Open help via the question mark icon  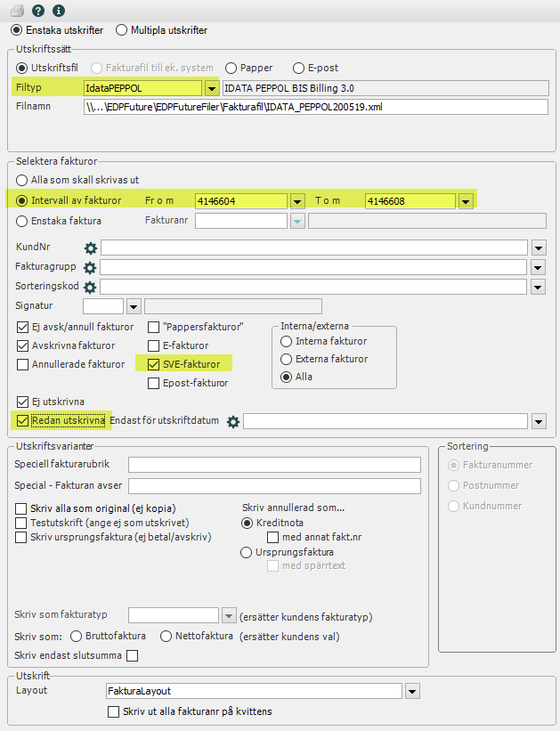click(x=38, y=11)
